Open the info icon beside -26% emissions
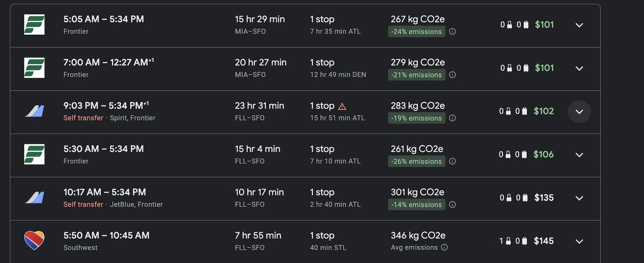 452,161
